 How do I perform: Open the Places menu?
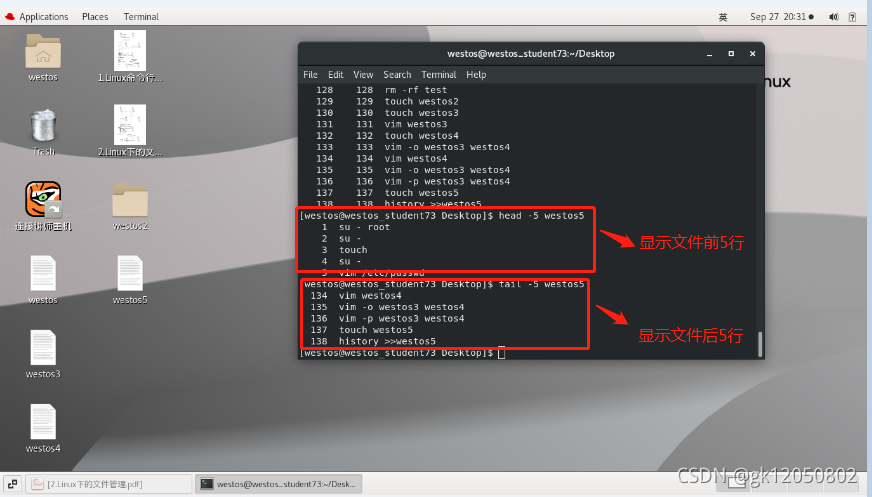point(95,17)
